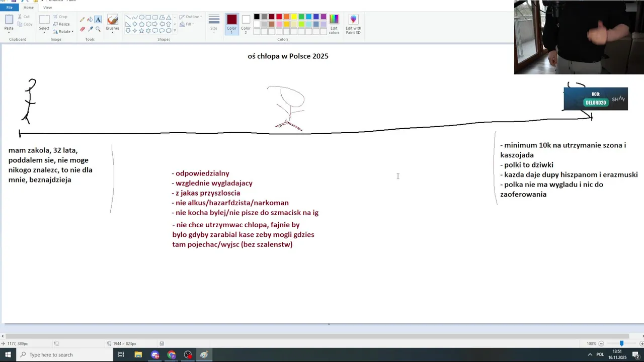Click the Crop tool
644x362 pixels.
[x=60, y=17]
